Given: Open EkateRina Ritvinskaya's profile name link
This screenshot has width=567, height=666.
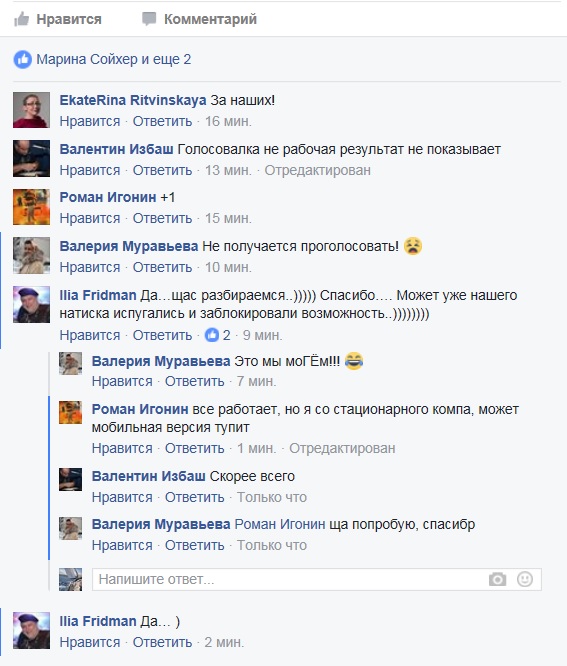Looking at the screenshot, I should 133,100.
